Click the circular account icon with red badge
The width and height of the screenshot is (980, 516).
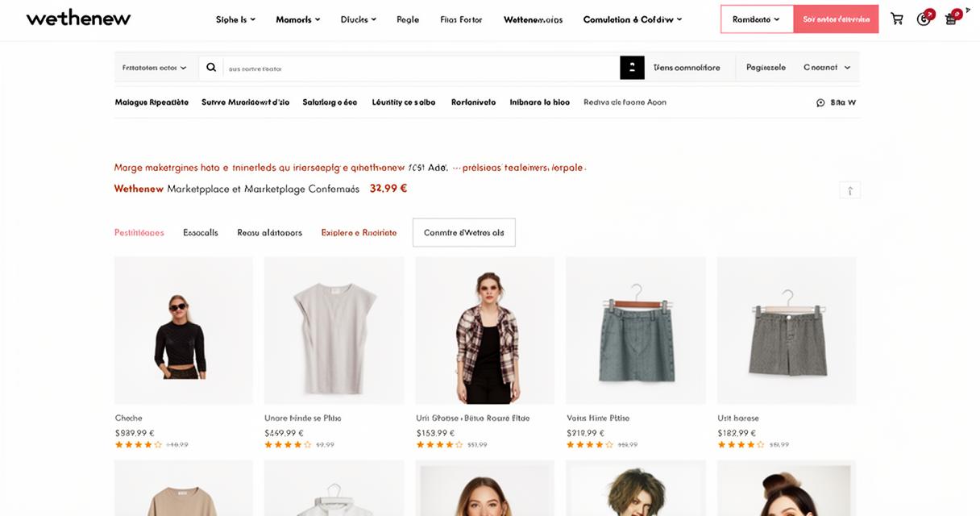click(924, 18)
